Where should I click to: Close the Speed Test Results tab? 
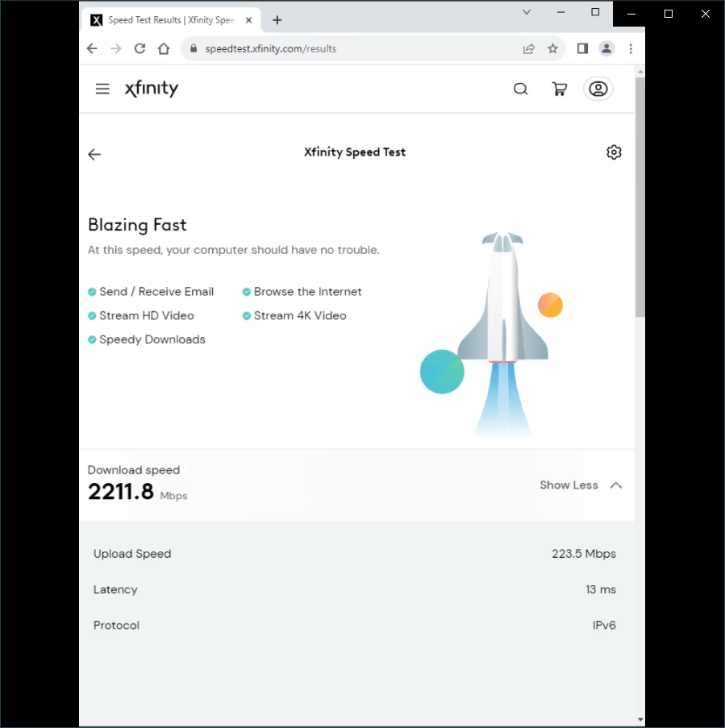click(249, 20)
